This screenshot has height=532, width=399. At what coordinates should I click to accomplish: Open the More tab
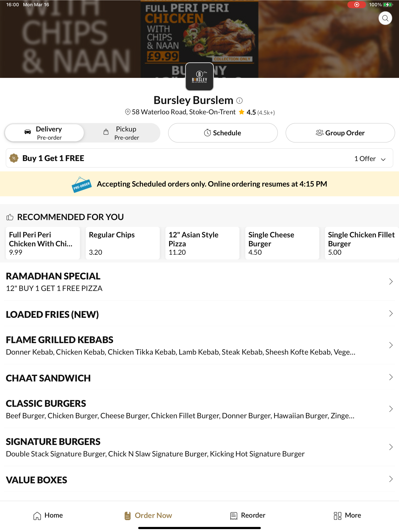coord(347,515)
